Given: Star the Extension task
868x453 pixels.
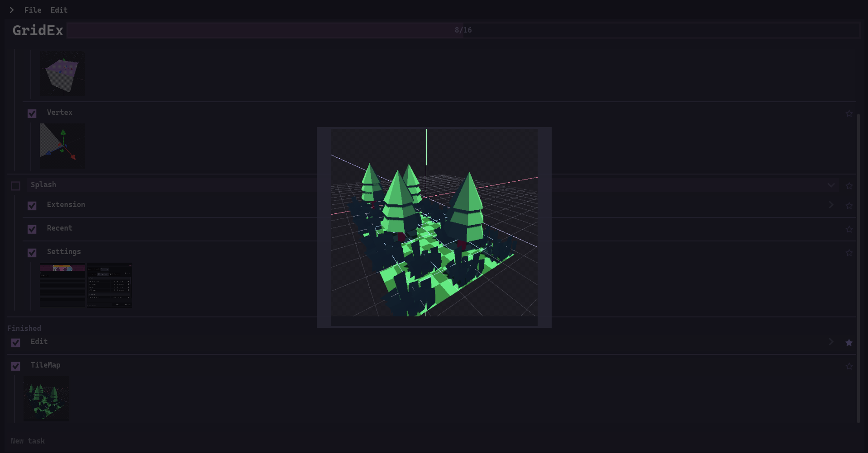Looking at the screenshot, I should pos(849,206).
